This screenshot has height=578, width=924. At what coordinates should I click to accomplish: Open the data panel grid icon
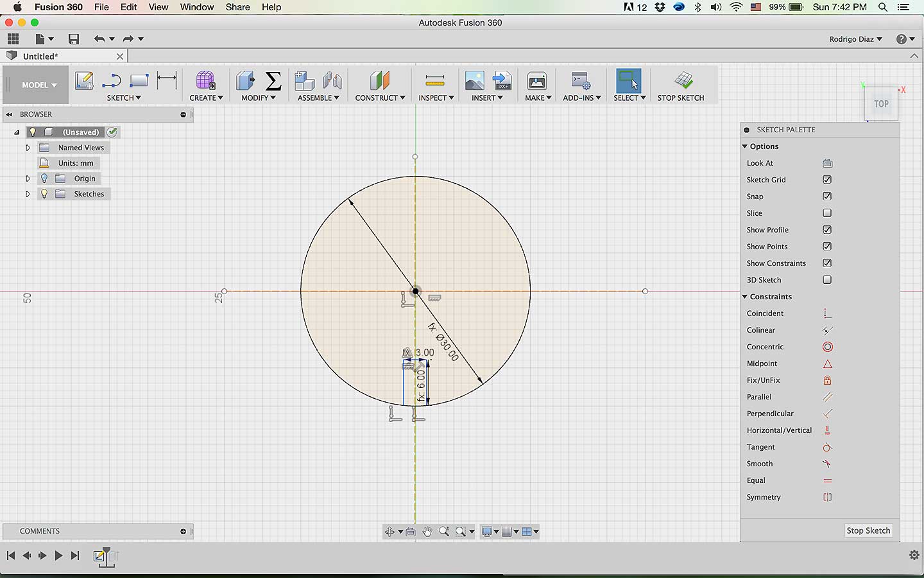(13, 39)
